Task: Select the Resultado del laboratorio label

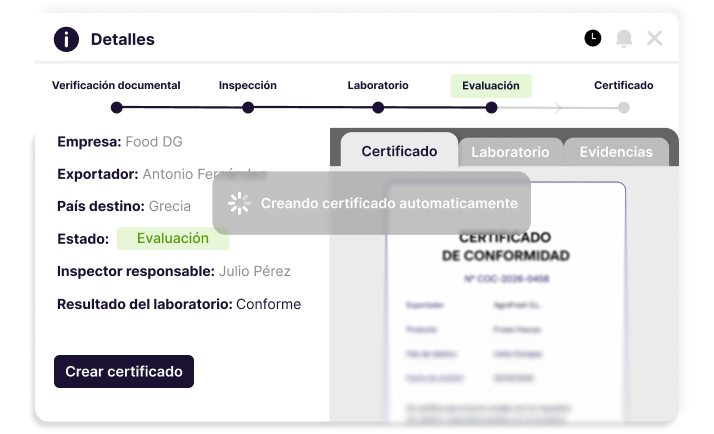Action: pos(145,304)
